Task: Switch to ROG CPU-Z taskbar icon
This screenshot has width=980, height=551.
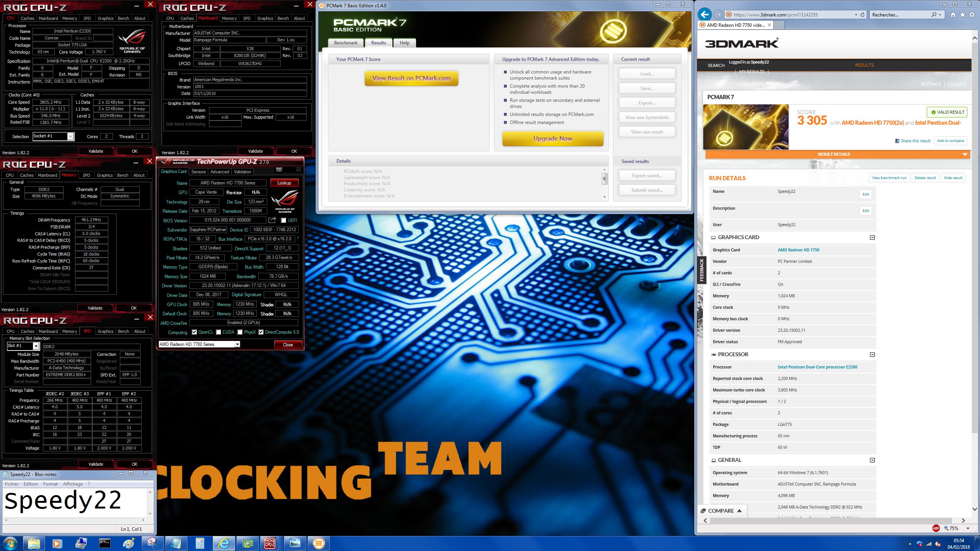Action: (x=270, y=543)
